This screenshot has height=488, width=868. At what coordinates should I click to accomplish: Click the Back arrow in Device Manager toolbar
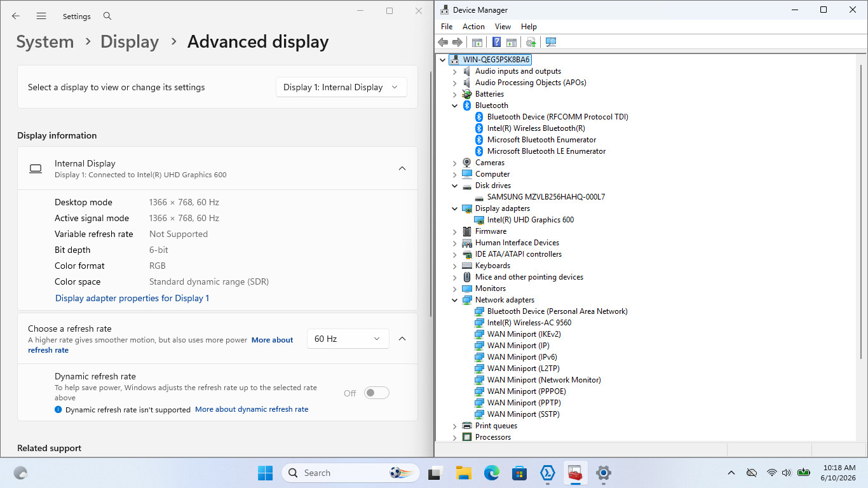tap(443, 42)
